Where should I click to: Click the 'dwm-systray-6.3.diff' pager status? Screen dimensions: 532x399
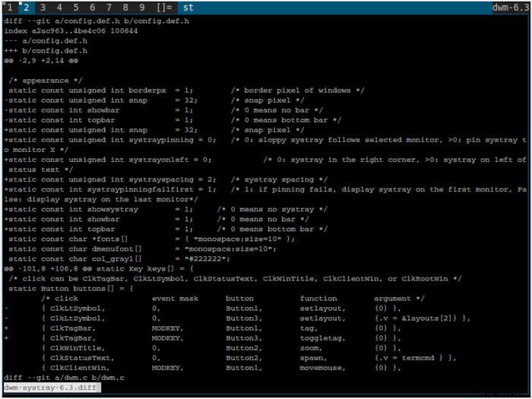tap(52, 388)
